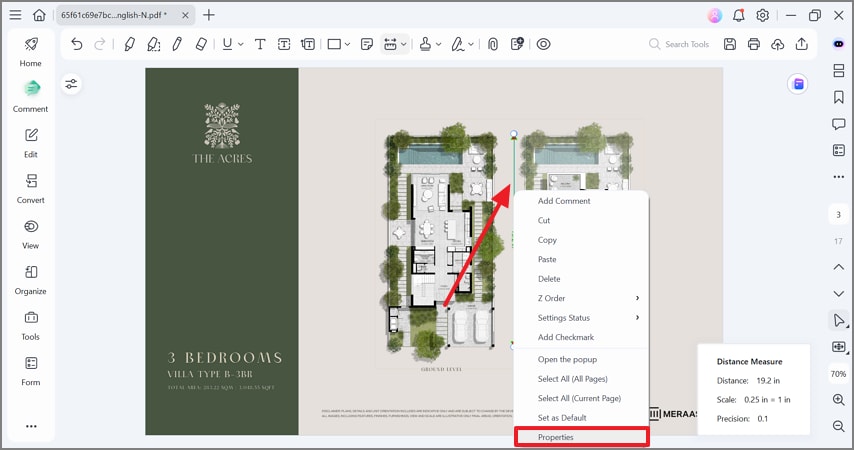
Task: Select the stamp tool
Action: point(425,44)
